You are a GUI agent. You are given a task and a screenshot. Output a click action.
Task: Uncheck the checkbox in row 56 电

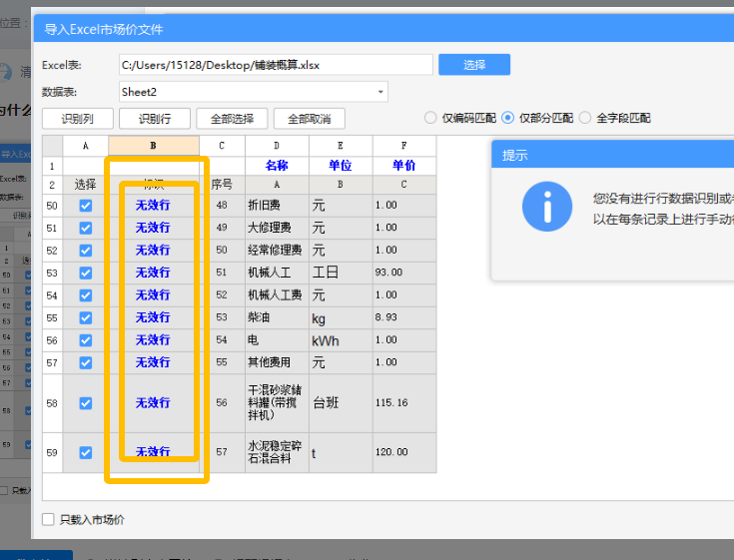tap(86, 340)
